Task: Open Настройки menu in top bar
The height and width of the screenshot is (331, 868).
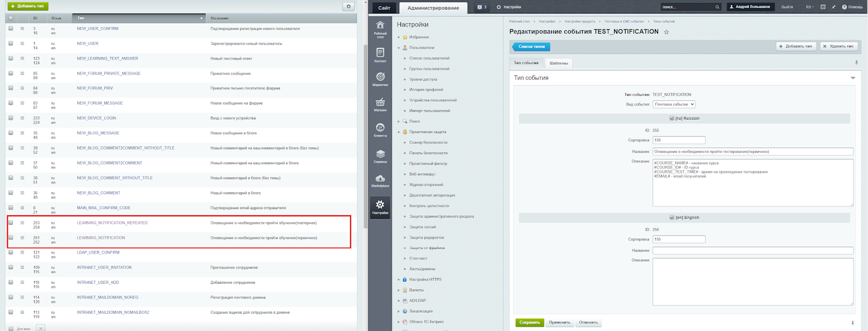Action: click(509, 7)
